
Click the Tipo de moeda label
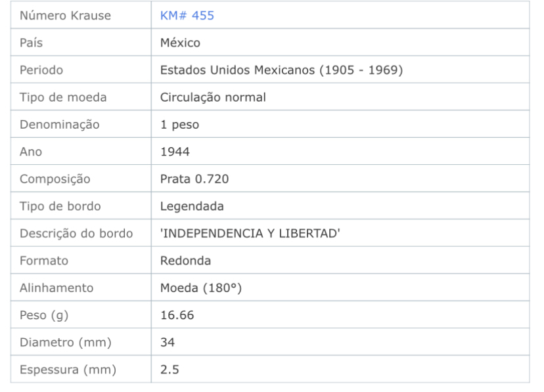pyautogui.click(x=63, y=97)
